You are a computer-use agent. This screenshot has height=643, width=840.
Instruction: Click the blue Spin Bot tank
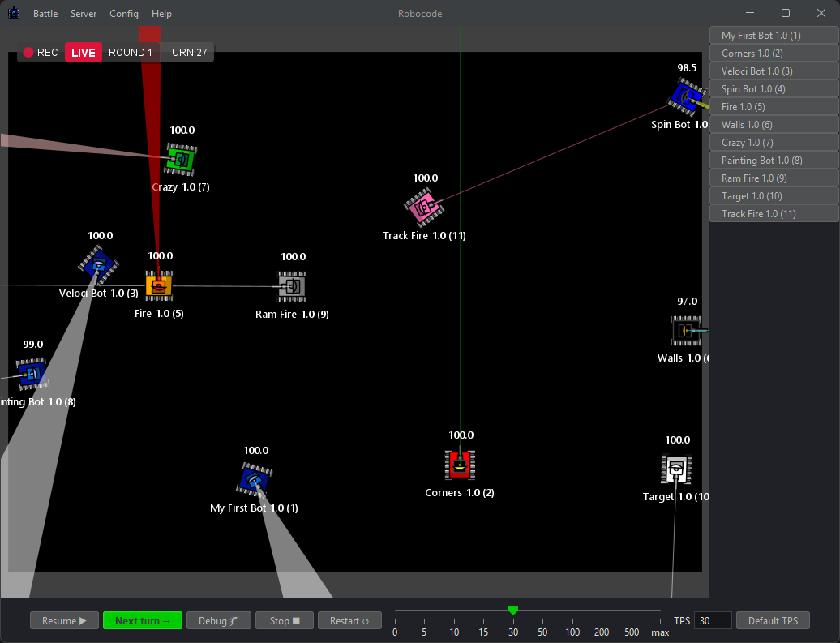[687, 97]
